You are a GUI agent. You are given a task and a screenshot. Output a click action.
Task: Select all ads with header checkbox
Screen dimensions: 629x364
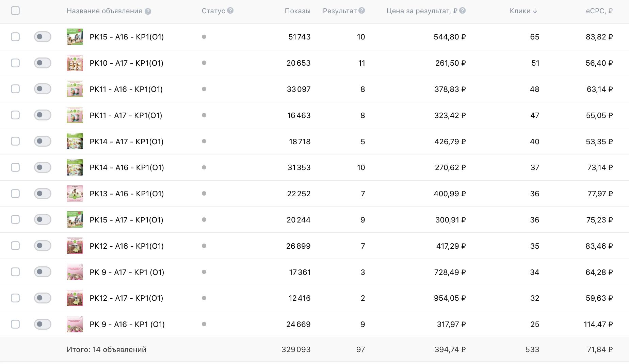click(x=15, y=11)
